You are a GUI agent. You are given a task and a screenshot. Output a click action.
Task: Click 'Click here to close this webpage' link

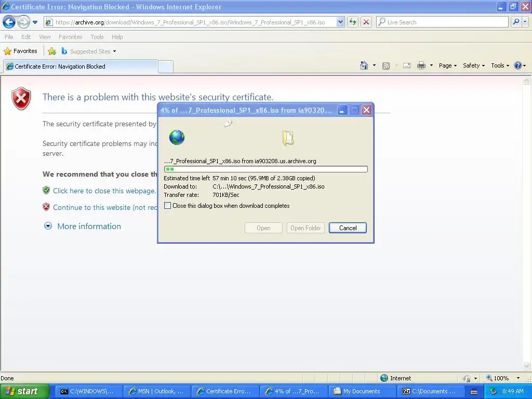(x=104, y=191)
